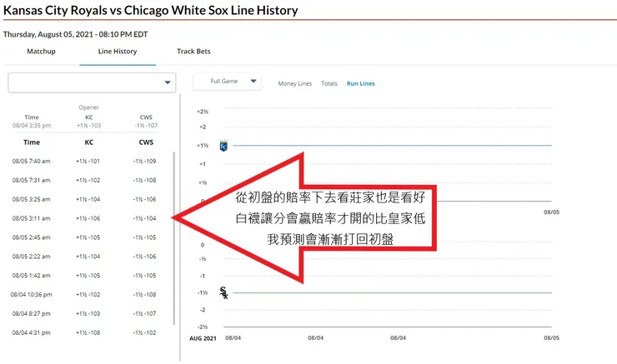Click the Kansas City Royals logo on chart
The image size is (617, 364).
pyautogui.click(x=223, y=146)
